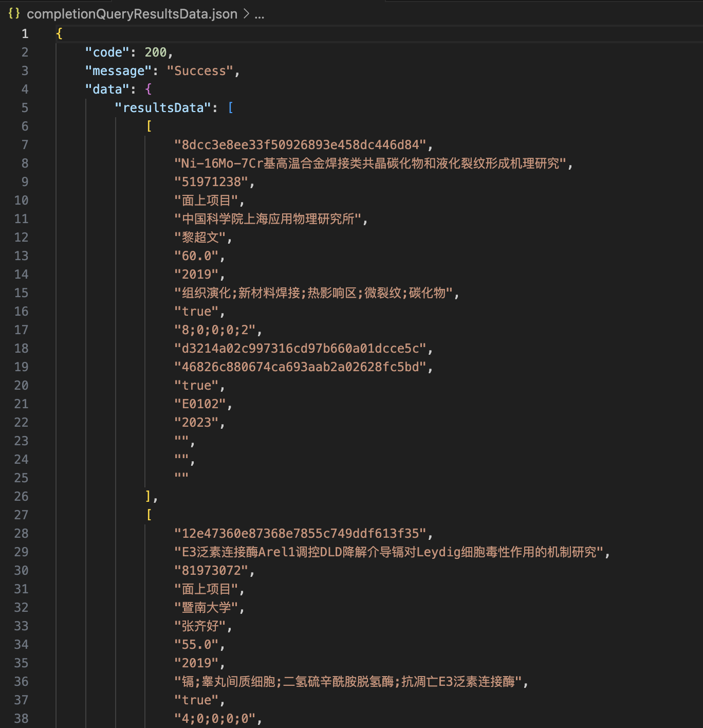
Task: Click the "8;0;0;0;2" string on line 17
Action: (215, 330)
